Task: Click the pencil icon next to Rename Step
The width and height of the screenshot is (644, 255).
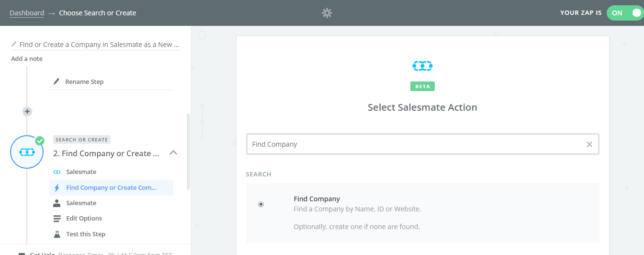Action: click(57, 81)
